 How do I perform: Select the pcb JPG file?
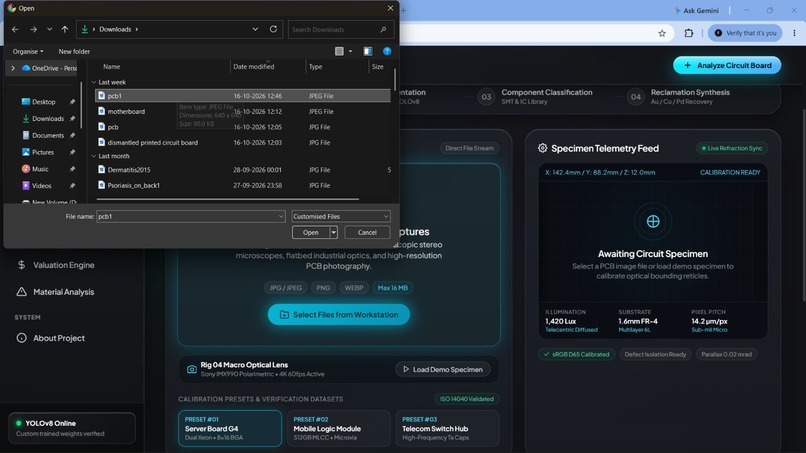pyautogui.click(x=243, y=127)
